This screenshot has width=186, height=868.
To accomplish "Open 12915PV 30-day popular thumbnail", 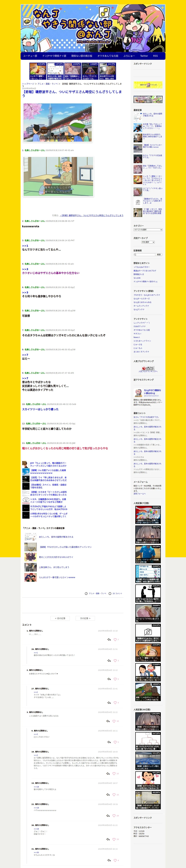I will point(148,721).
